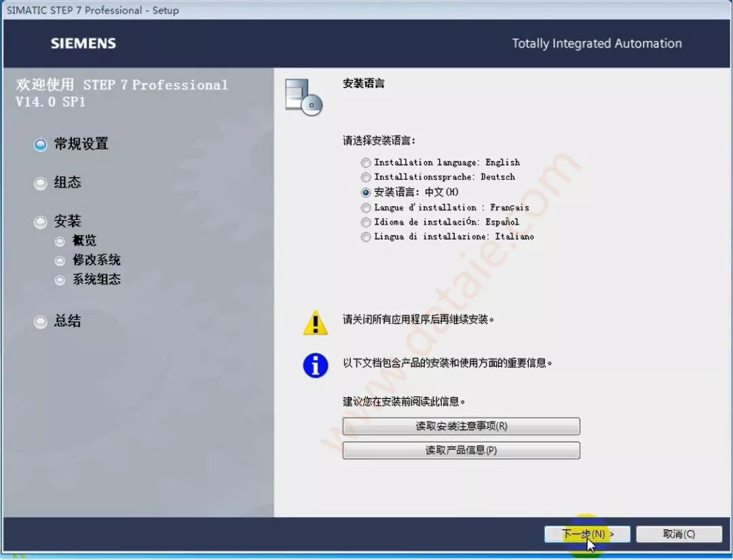This screenshot has height=560, width=733.
Task: Click the 建议您在安装前阅读此信息 text
Action: coord(405,402)
